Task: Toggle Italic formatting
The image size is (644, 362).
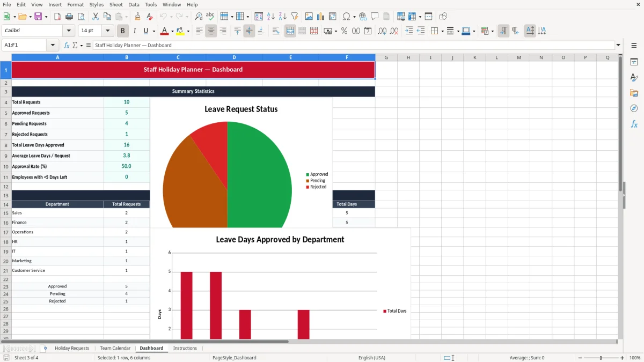Action: coord(135,31)
